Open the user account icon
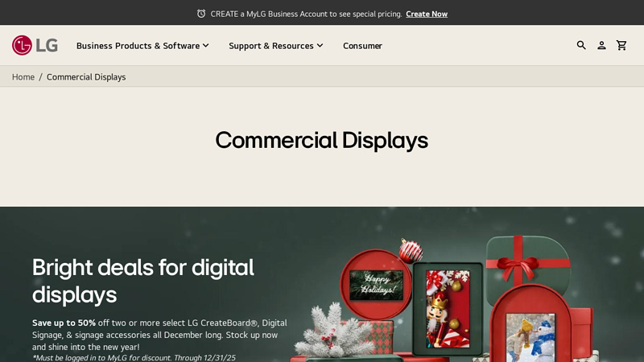644x362 pixels. pyautogui.click(x=601, y=45)
